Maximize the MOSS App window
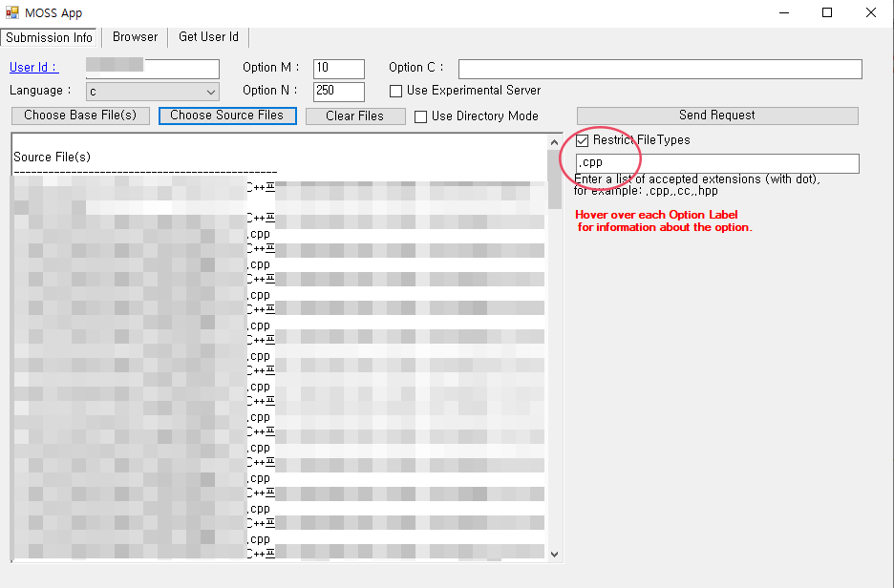The width and height of the screenshot is (894, 588). coord(827,12)
